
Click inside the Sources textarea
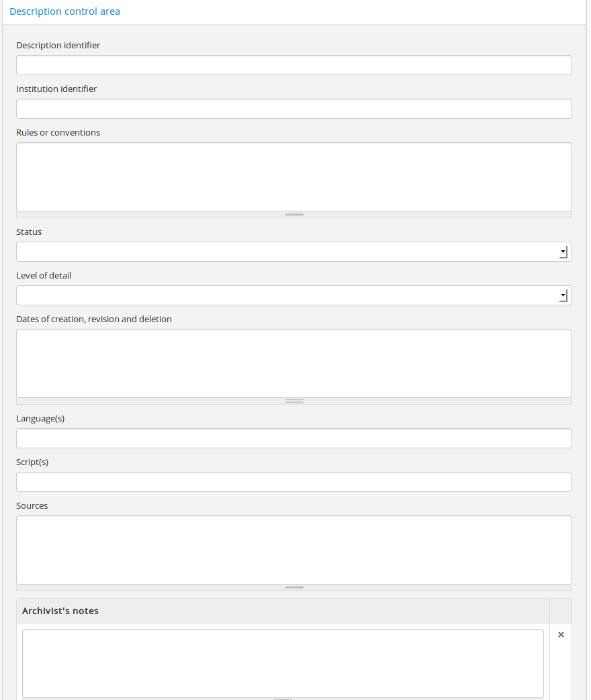point(294,550)
